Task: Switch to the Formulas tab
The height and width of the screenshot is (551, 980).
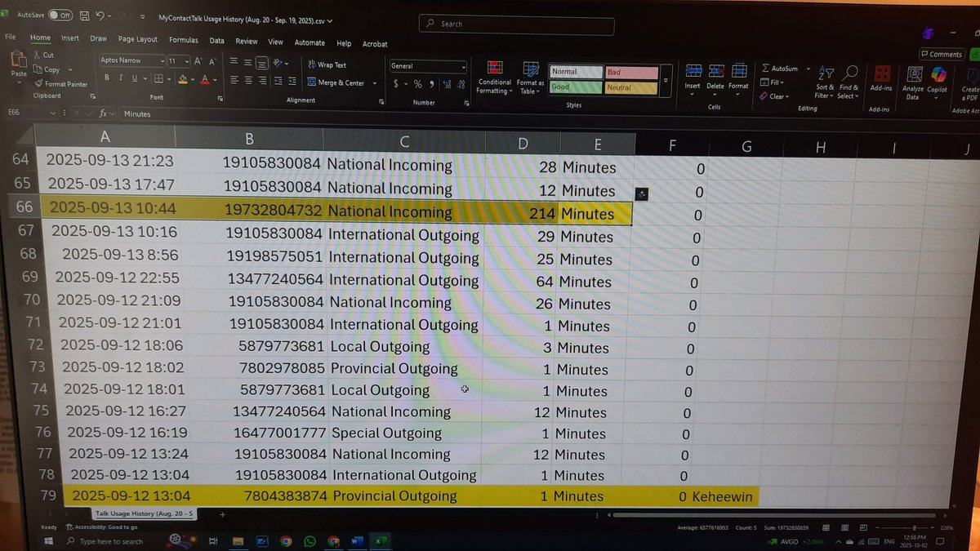Action: click(184, 39)
